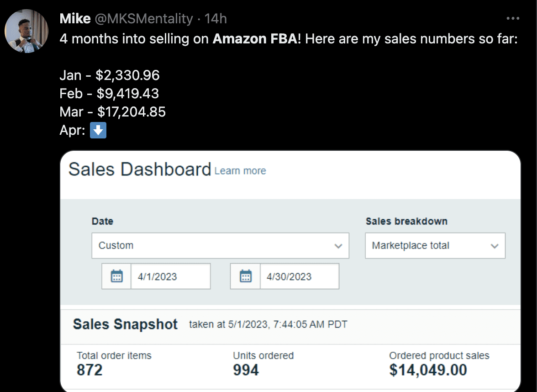The image size is (537, 392).
Task: Click the Units ordered 994 figure
Action: [x=246, y=370]
